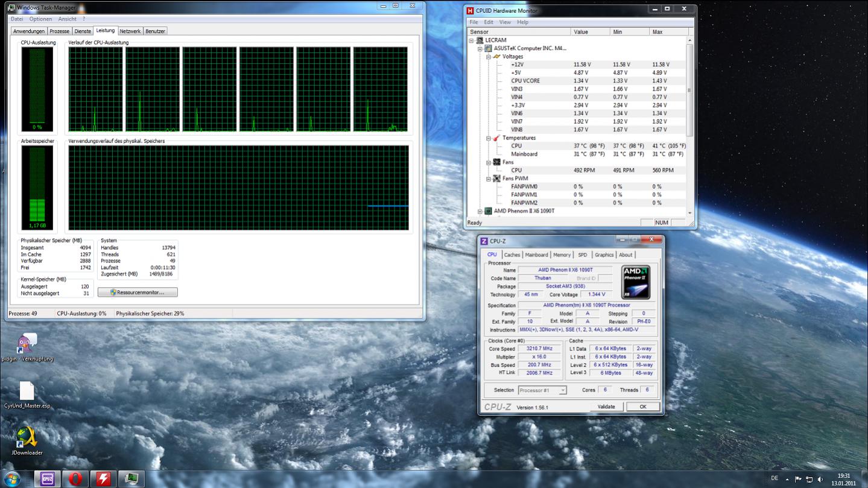Click the Core Speed 3210.7 MHz value
The image size is (868, 488).
tap(539, 349)
